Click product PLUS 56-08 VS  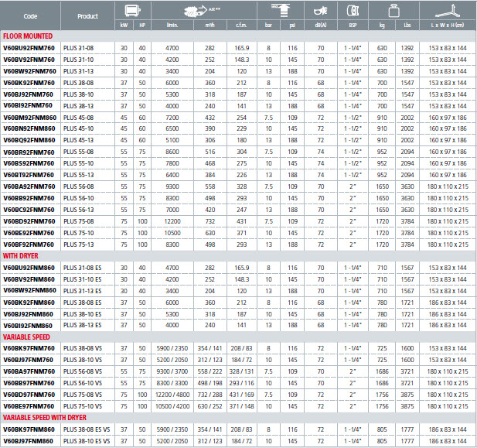click(x=83, y=371)
